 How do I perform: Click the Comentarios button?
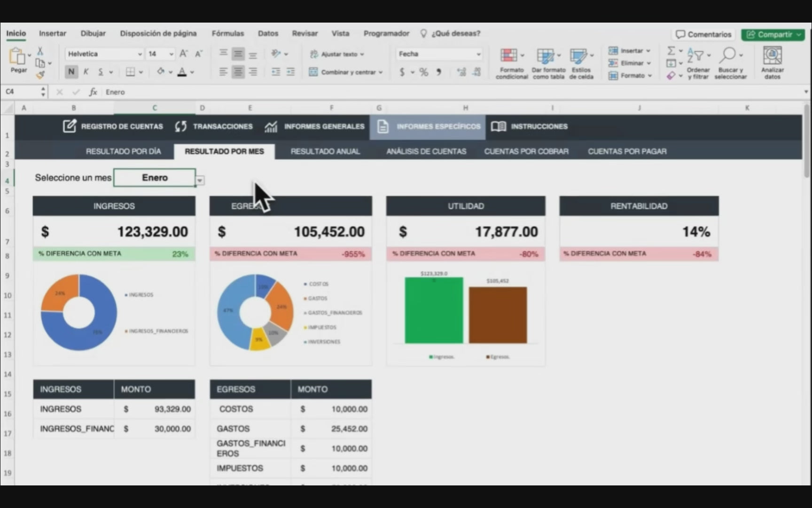click(703, 34)
